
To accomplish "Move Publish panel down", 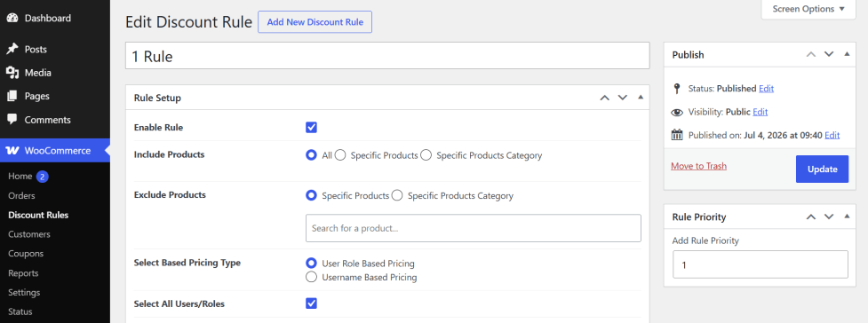I will pos(829,54).
